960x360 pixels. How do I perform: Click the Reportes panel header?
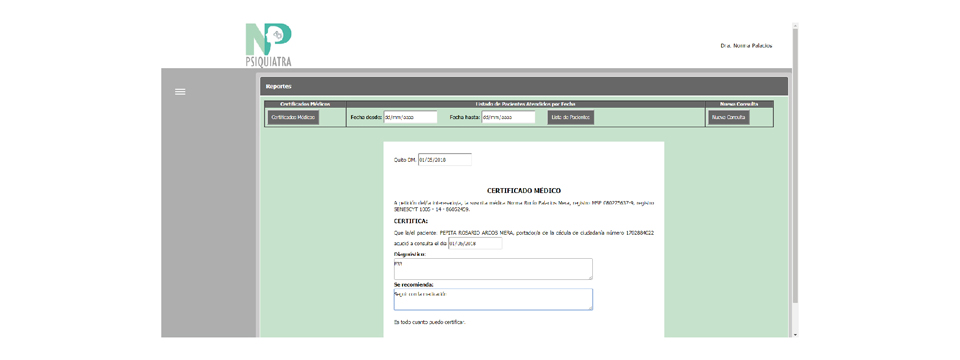[x=524, y=86]
